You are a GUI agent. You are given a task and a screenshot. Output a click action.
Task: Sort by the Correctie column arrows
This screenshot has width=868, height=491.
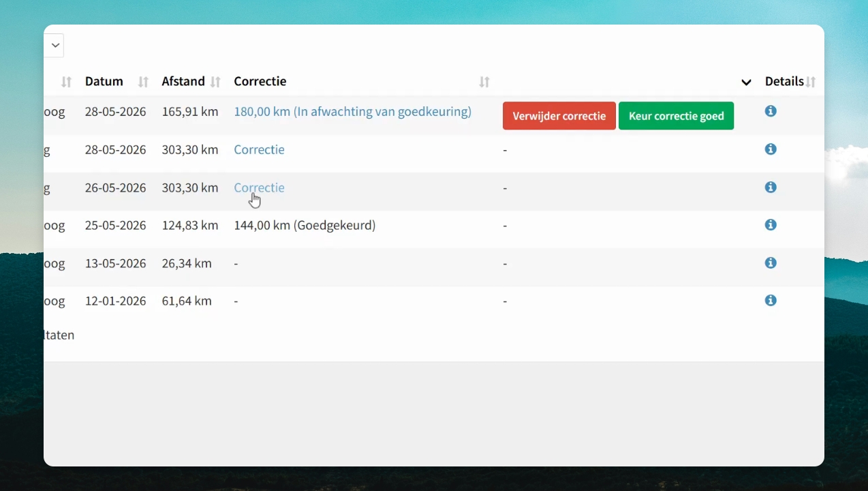(x=484, y=82)
